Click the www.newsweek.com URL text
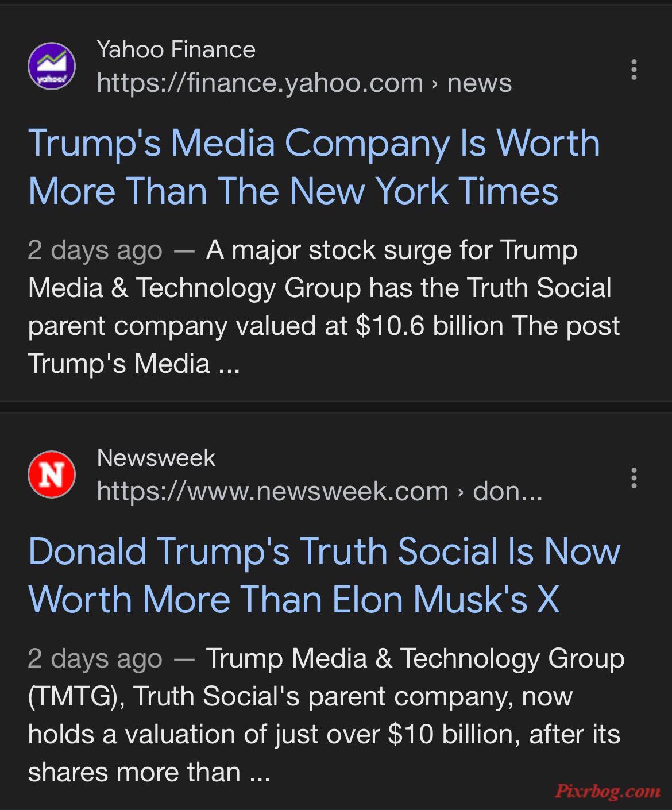The width and height of the screenshot is (672, 810). tap(272, 491)
